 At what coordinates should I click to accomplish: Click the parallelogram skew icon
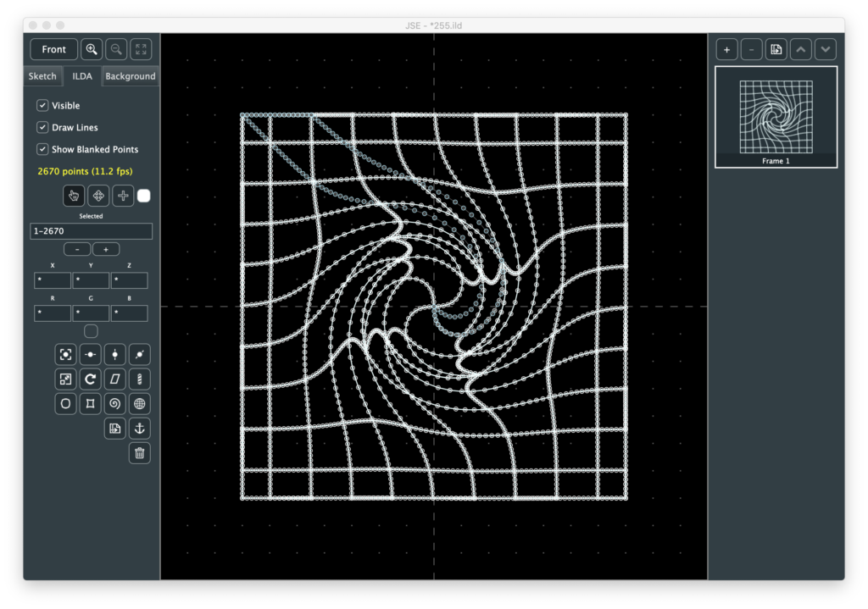[x=115, y=379]
